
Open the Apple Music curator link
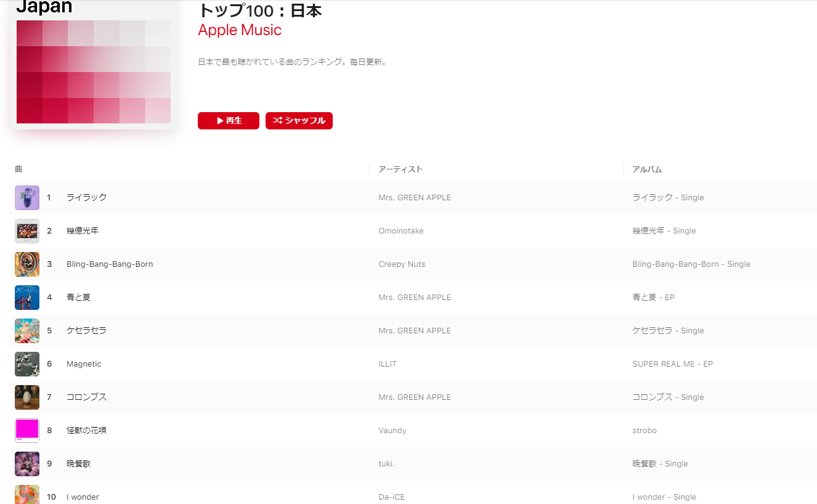tap(240, 30)
